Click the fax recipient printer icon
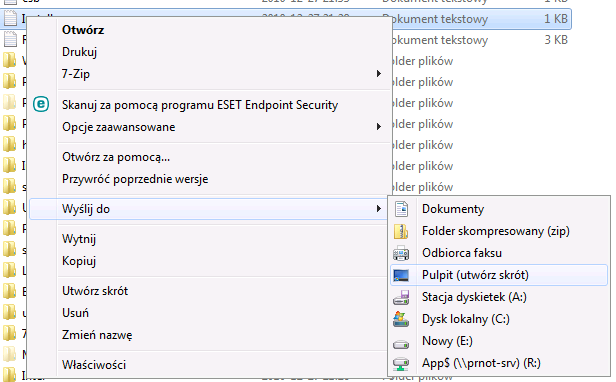The width and height of the screenshot is (616, 382). tap(401, 253)
